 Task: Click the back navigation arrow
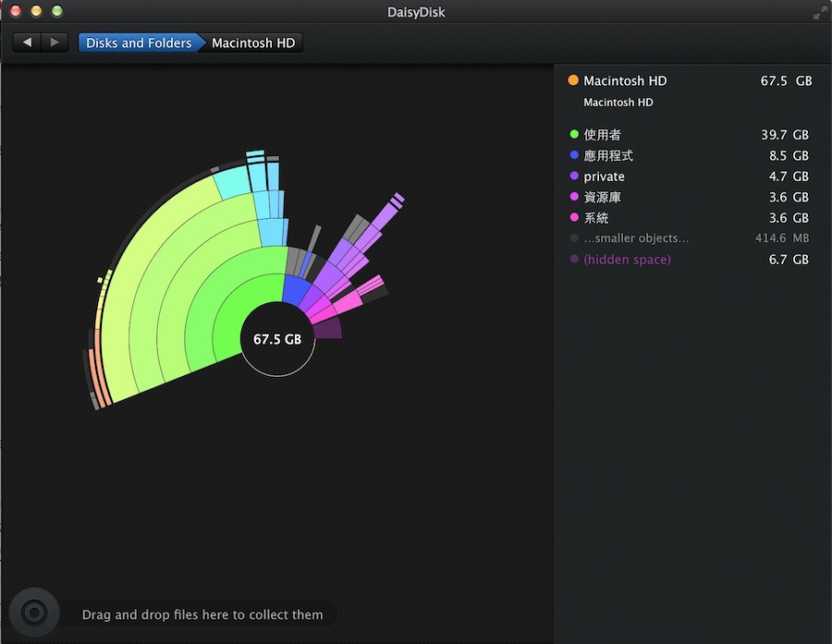pos(27,43)
